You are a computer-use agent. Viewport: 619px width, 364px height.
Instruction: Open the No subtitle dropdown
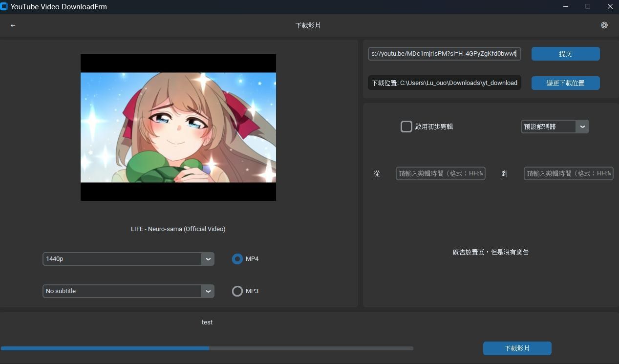click(128, 291)
